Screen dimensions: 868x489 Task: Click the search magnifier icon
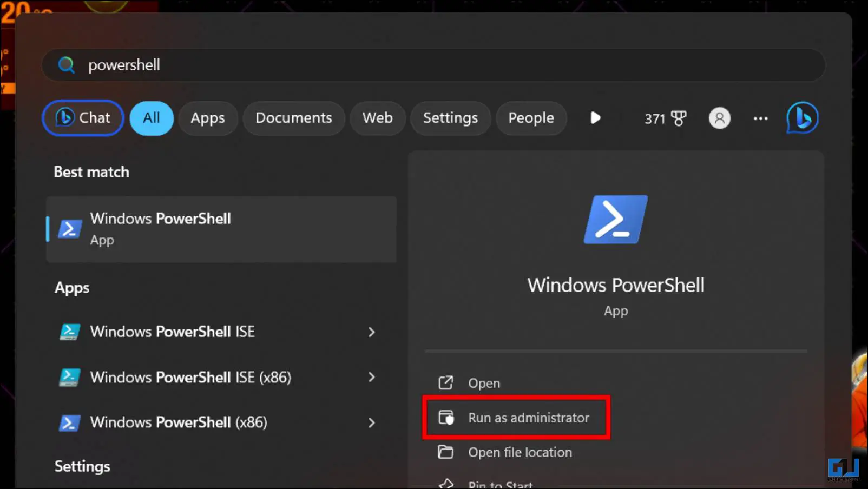pyautogui.click(x=66, y=65)
